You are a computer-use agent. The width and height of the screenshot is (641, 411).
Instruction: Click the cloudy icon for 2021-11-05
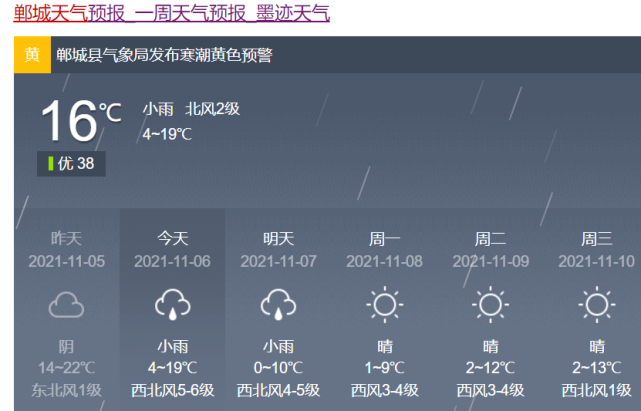[x=66, y=305]
